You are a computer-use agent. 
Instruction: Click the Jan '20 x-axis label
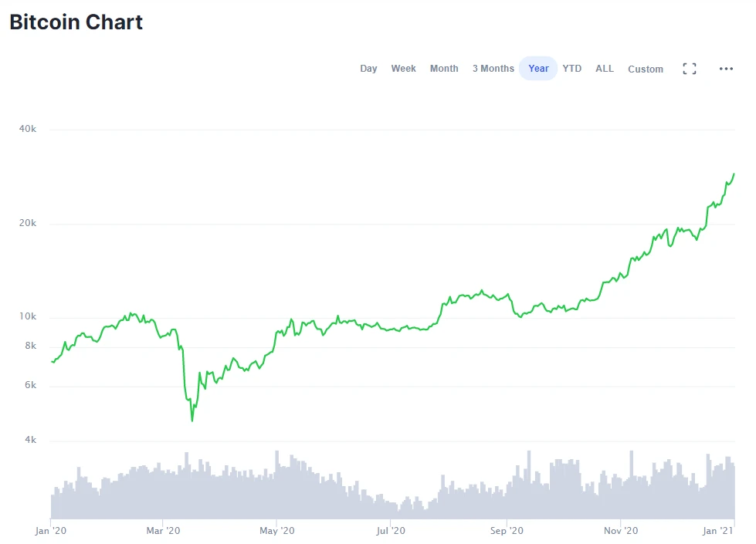pyautogui.click(x=52, y=531)
